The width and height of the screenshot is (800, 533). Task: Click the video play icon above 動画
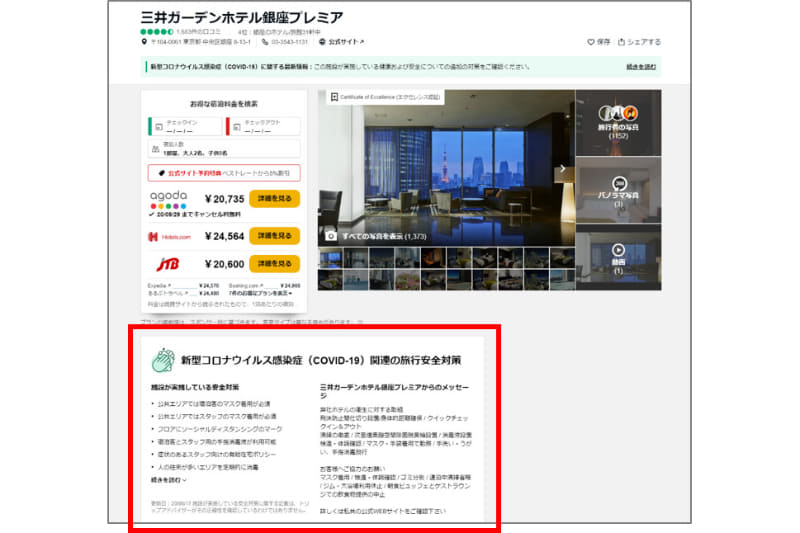point(618,250)
